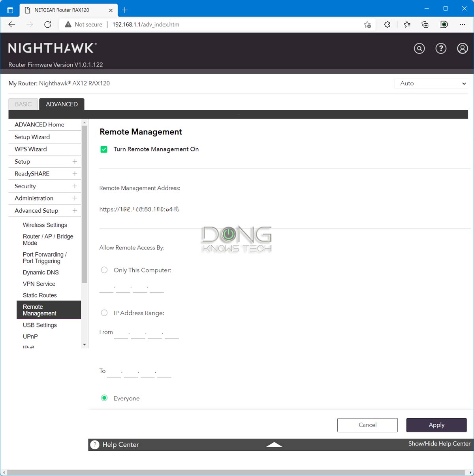Select Only This Computer radio button

tap(104, 270)
